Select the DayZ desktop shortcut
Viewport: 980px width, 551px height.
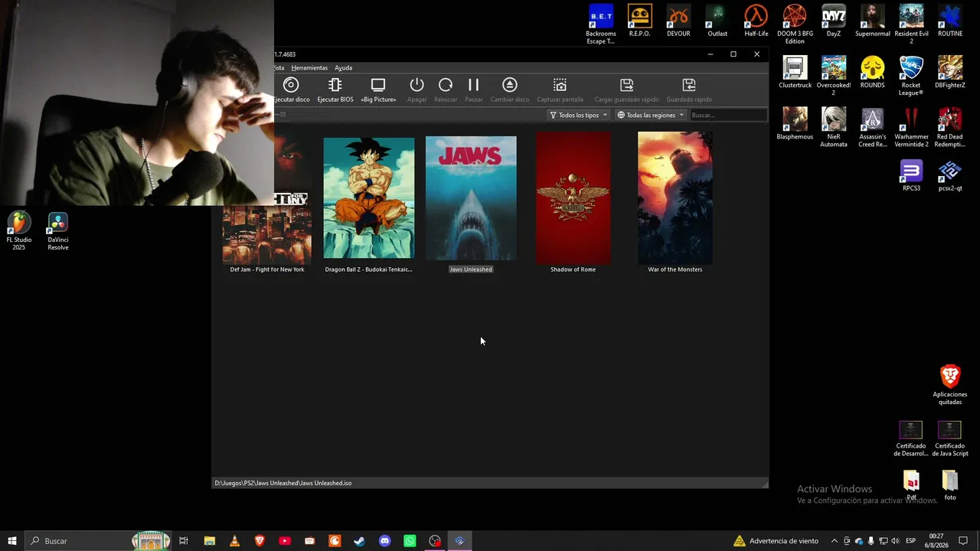[x=834, y=21]
